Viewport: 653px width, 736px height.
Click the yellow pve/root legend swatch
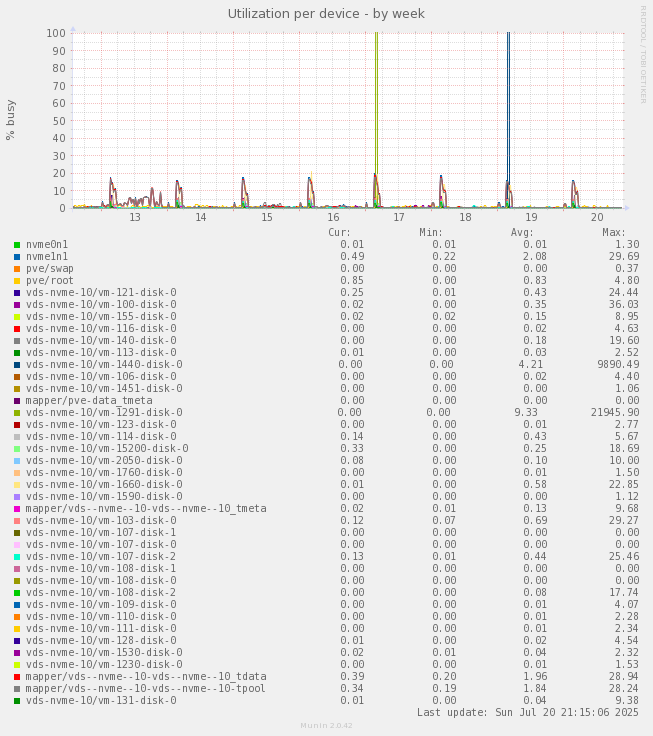click(x=17, y=281)
